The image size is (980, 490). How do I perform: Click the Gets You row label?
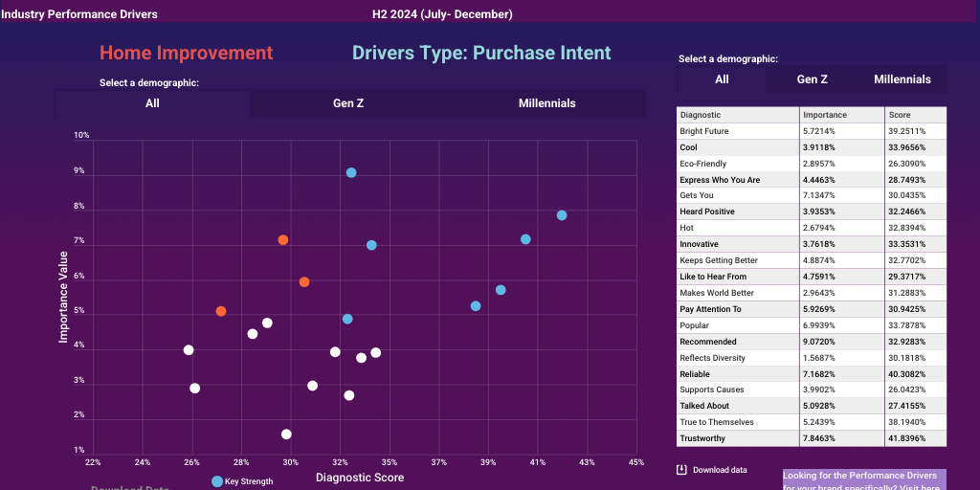[x=697, y=195]
